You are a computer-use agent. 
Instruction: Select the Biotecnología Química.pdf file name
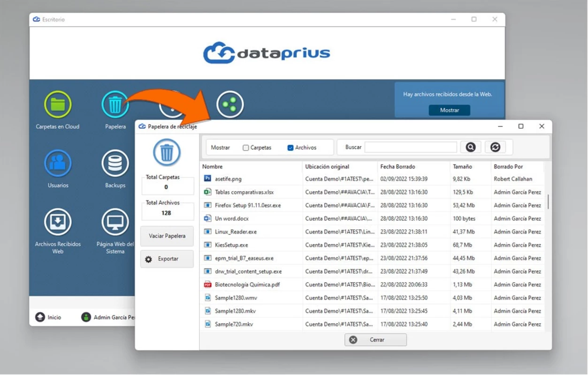247,285
